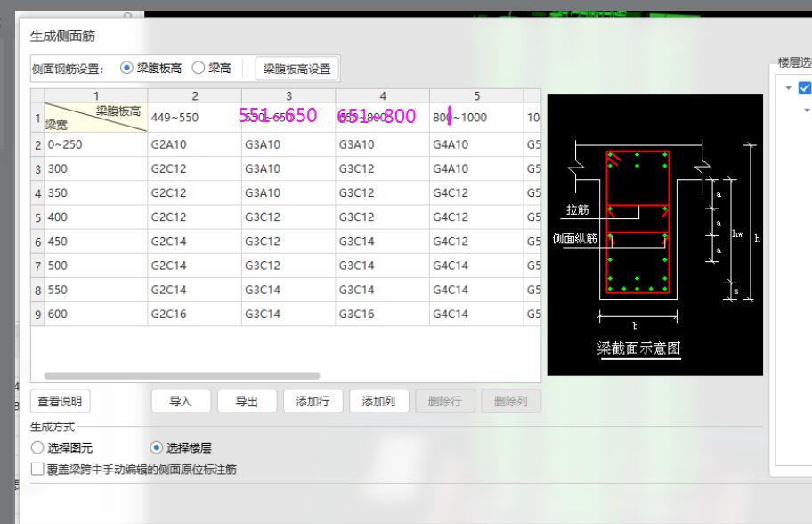Click the 导入 import button

(x=181, y=401)
